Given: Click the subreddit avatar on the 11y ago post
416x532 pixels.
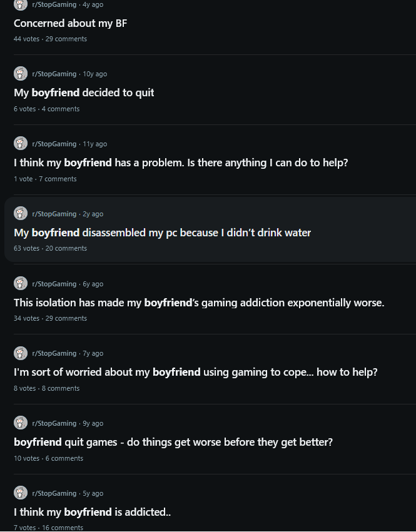Looking at the screenshot, I should coord(21,144).
